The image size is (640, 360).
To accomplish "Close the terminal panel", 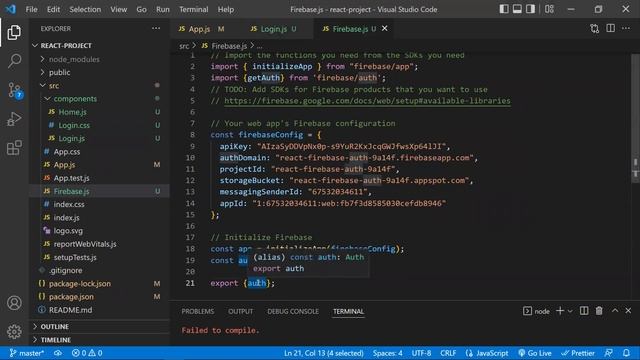I will (628, 311).
